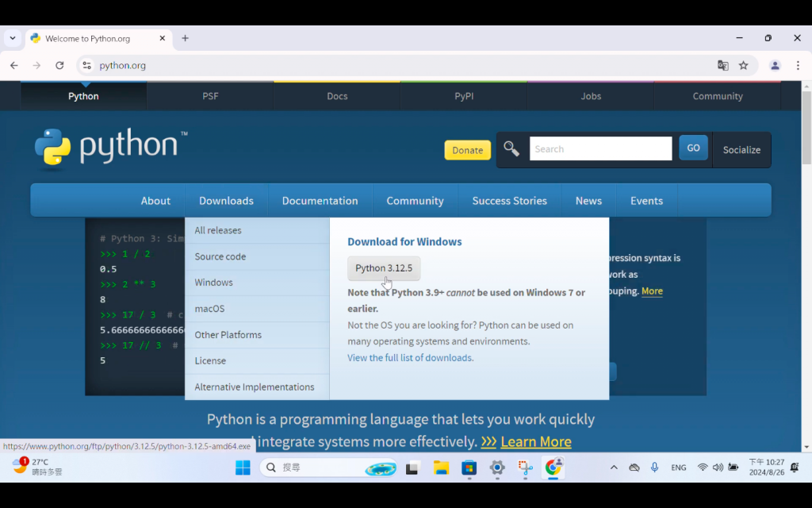
Task: Click the microphone tray icon
Action: click(654, 468)
